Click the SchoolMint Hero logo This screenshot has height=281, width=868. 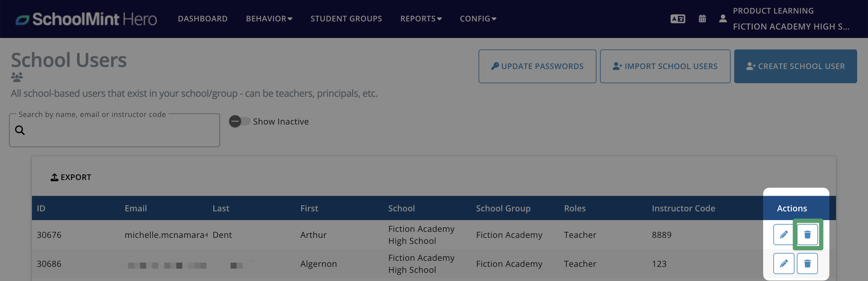point(86,19)
